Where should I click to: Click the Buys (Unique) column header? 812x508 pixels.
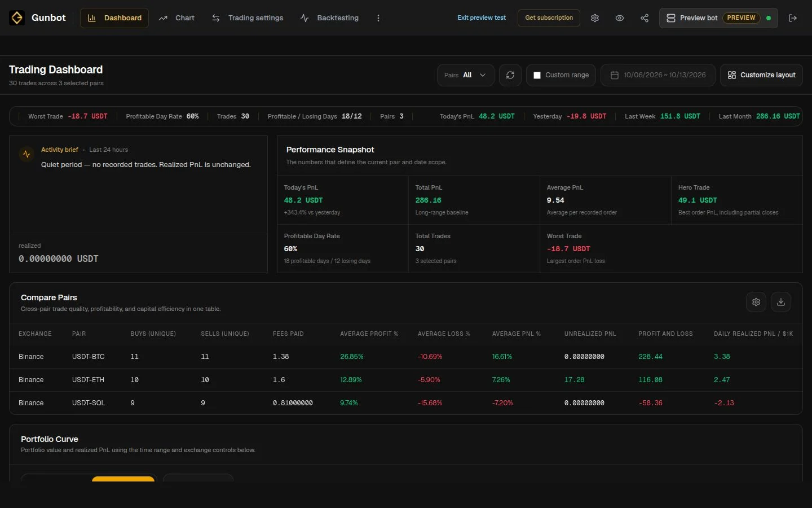(x=153, y=334)
